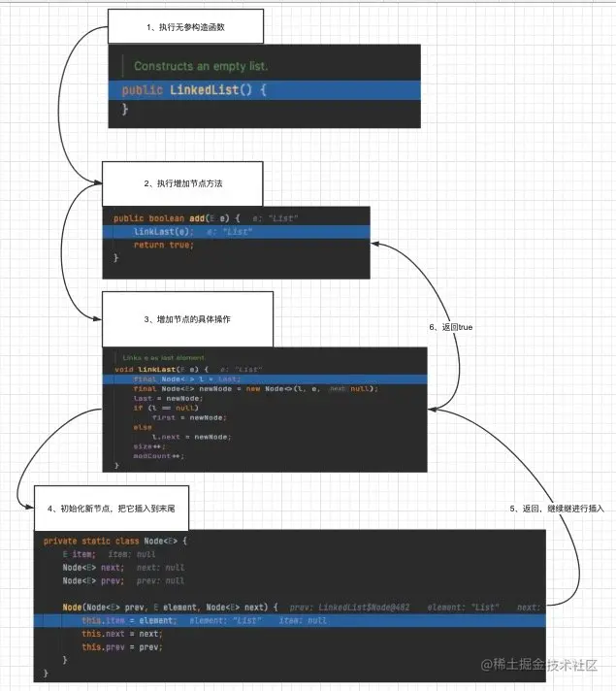616x691 pixels.
Task: Click the line 'this.prev = prev;'
Action: (122, 647)
